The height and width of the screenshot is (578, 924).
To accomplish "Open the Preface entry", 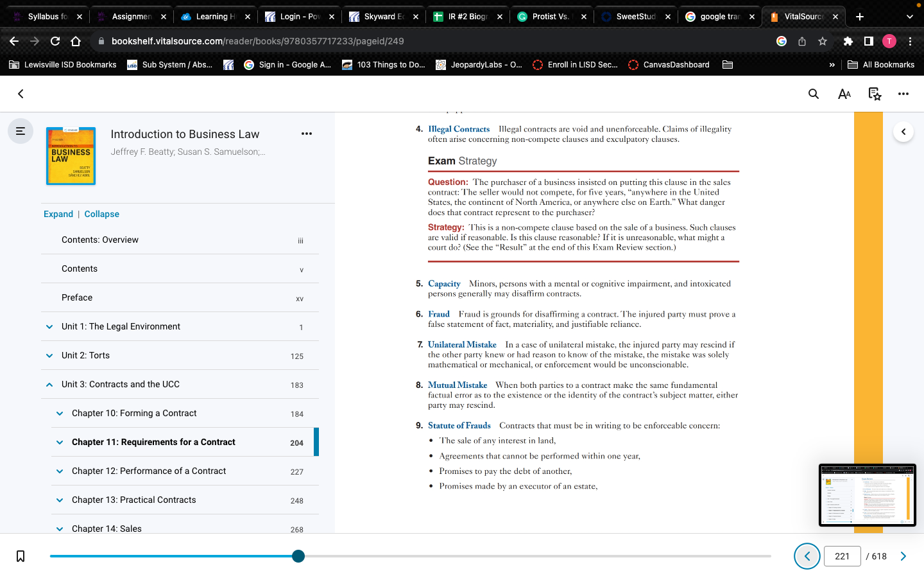I will tap(180, 297).
